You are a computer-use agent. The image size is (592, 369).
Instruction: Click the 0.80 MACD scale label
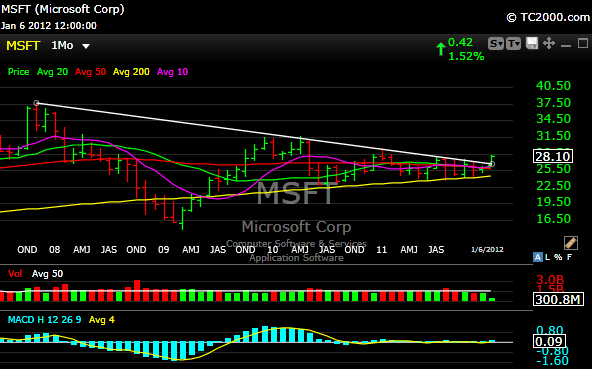550,330
